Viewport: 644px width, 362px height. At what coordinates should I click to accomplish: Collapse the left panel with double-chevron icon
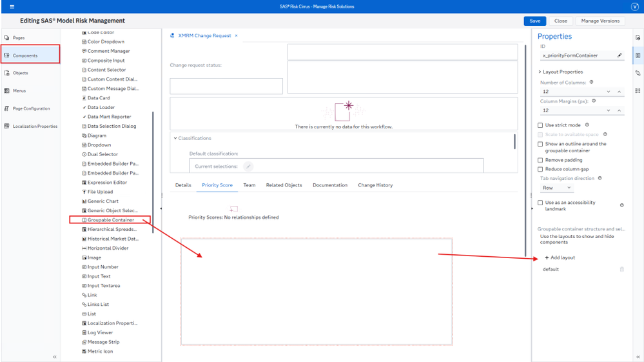point(55,357)
